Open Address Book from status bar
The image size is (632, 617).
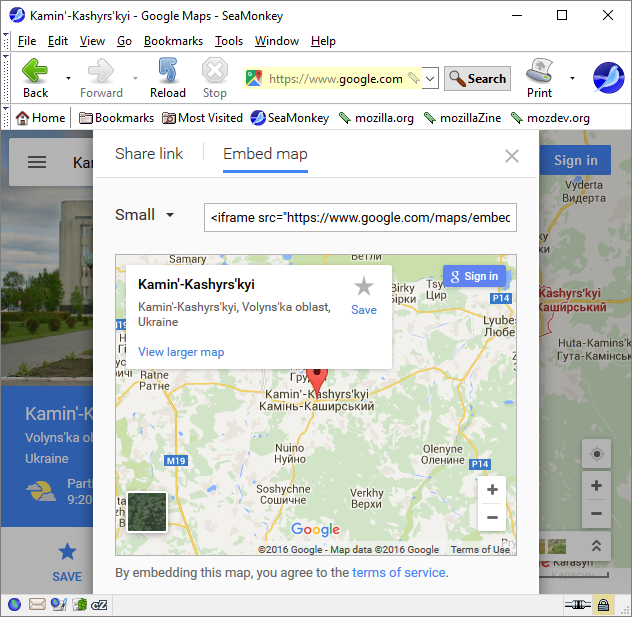coord(79,605)
